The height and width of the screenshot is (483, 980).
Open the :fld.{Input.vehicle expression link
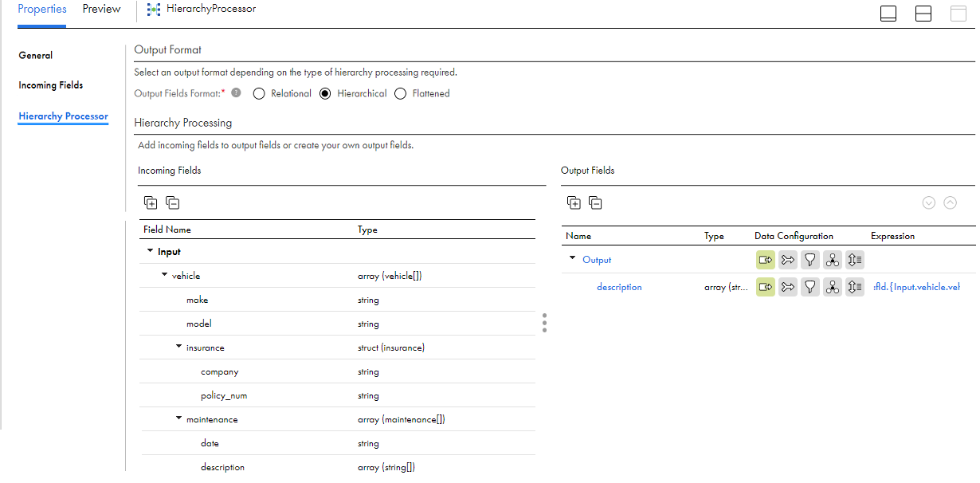pos(917,287)
